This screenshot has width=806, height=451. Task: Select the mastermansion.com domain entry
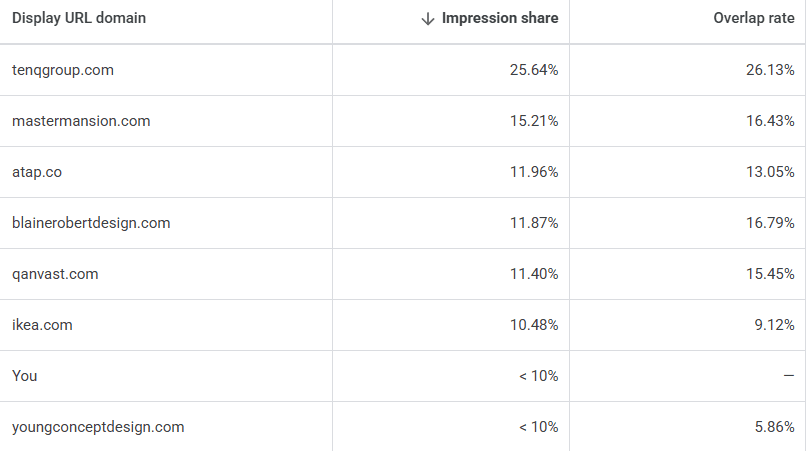tap(81, 121)
